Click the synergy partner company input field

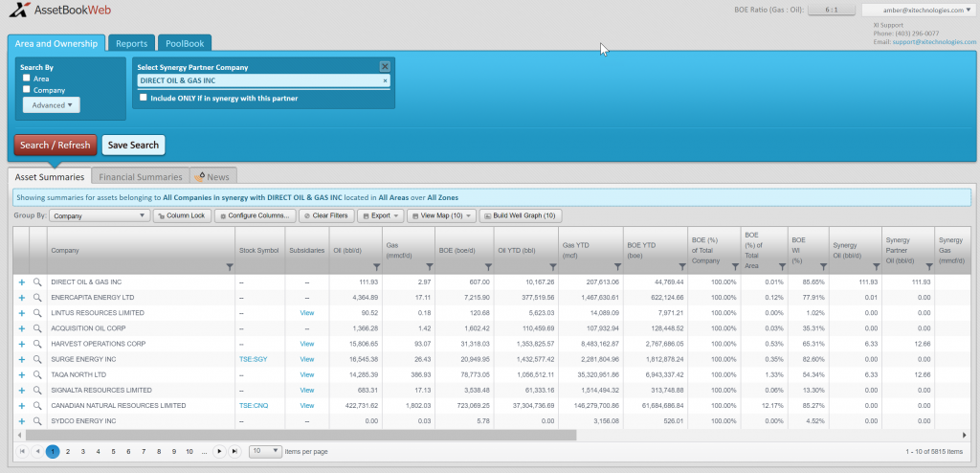[263, 80]
